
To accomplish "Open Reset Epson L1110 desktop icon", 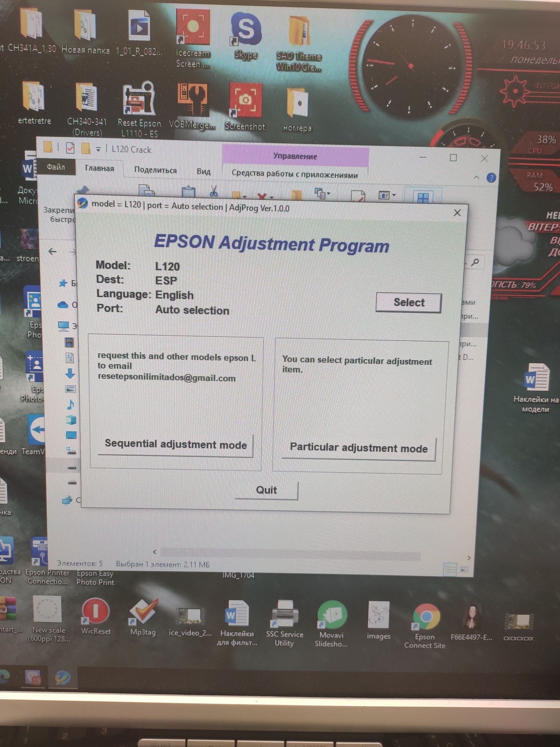I will (139, 110).
